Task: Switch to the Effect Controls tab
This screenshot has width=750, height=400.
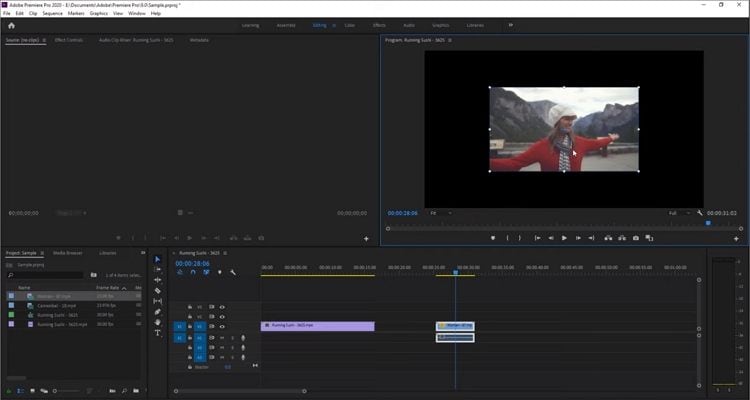Action: [69, 40]
